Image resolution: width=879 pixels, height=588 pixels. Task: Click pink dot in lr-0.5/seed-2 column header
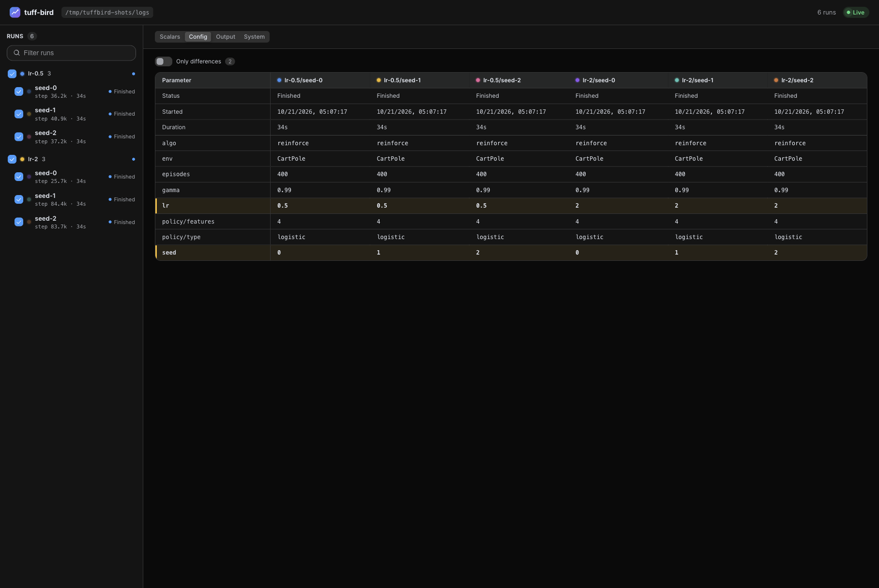[478, 80]
